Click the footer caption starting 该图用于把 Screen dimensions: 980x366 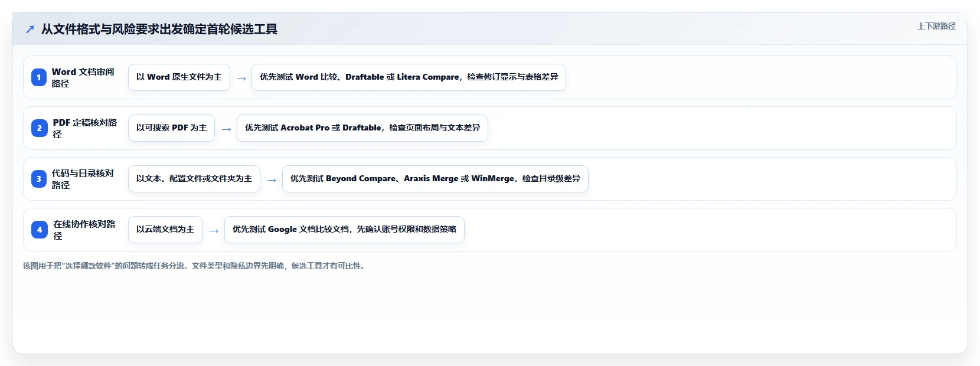coord(195,266)
